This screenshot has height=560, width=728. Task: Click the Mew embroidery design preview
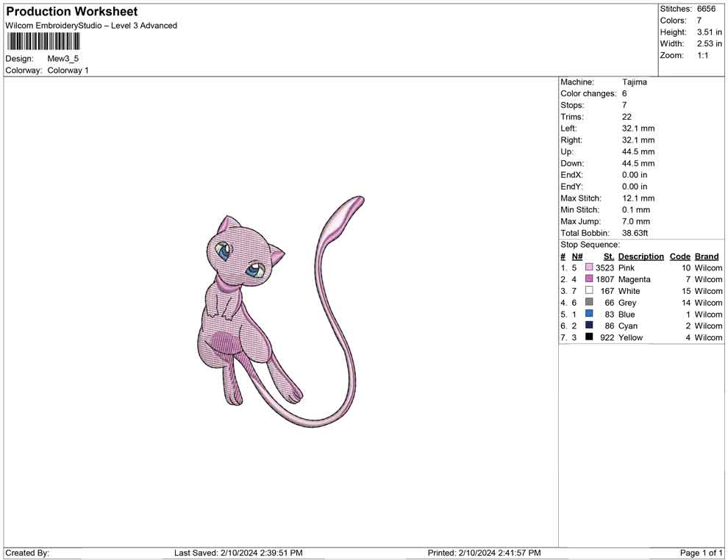point(279,312)
